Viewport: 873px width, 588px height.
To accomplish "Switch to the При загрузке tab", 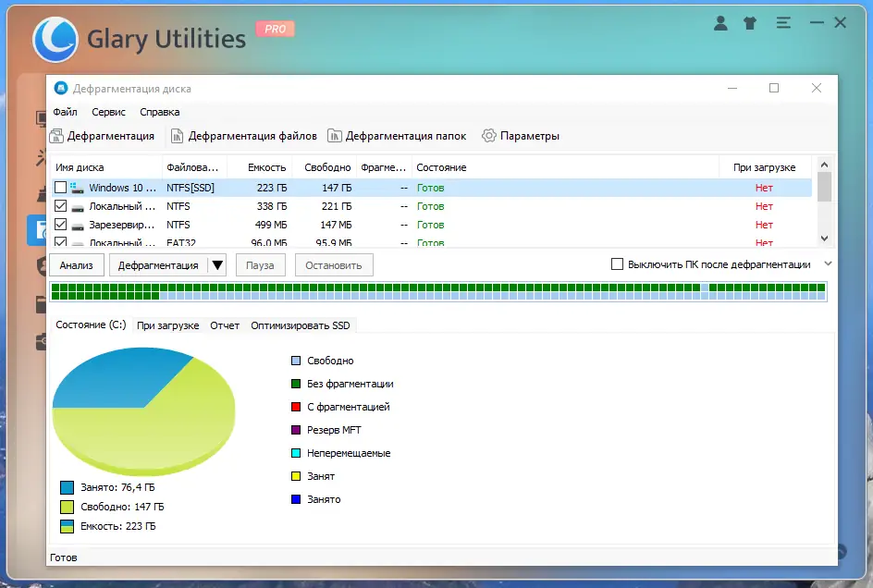I will coord(167,325).
